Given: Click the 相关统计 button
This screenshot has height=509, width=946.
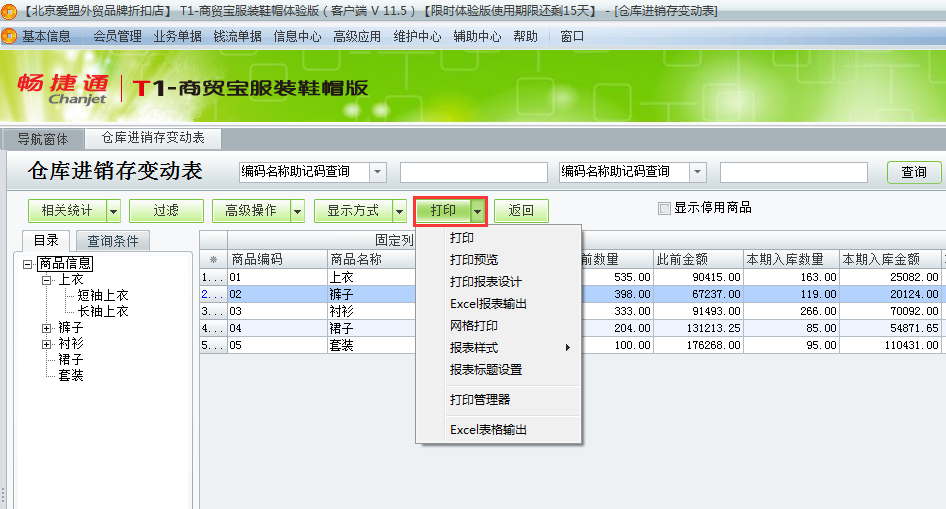Looking at the screenshot, I should [67, 210].
